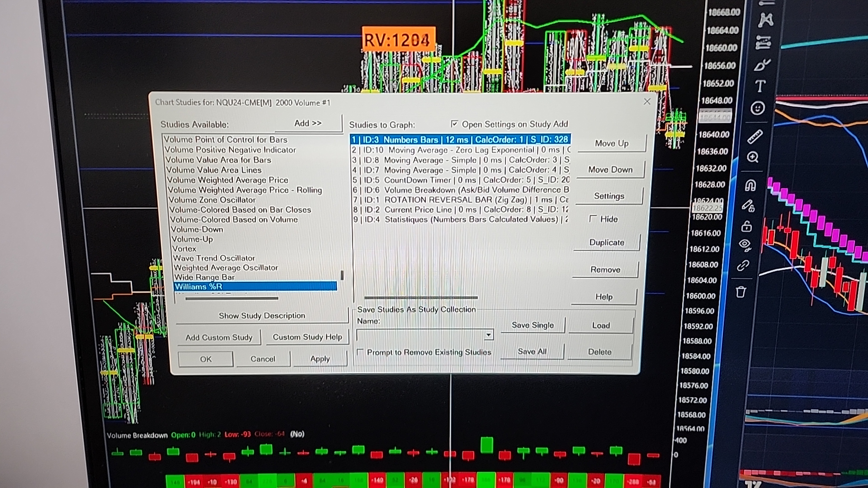The height and width of the screenshot is (488, 868).
Task: Click the Add >> button
Action: 308,123
